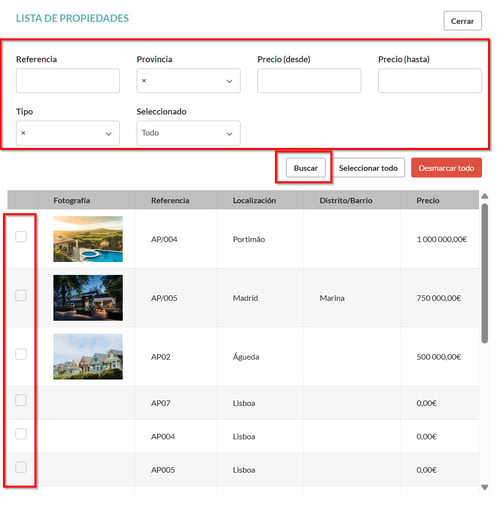Check the box for property AP/005
497x512 pixels.
(21, 295)
